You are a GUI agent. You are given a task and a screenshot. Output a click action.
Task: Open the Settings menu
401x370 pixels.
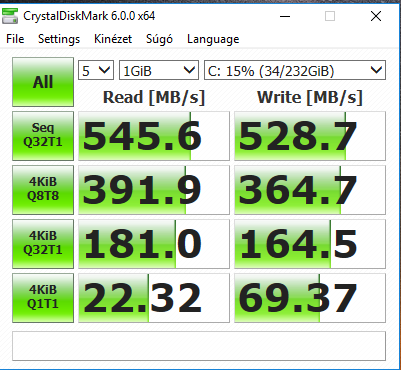tap(59, 39)
